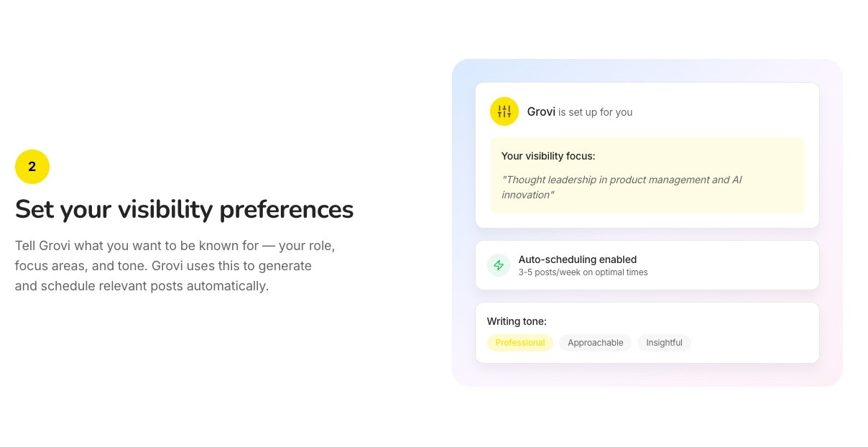Click the "is set up for you" text
The height and width of the screenshot is (447, 868).
596,112
